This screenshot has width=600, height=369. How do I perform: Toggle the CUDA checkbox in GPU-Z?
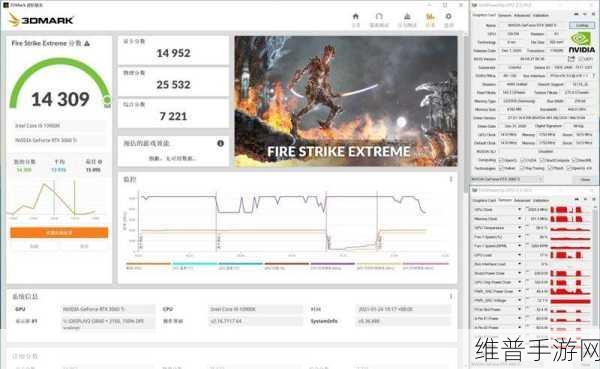(x=523, y=160)
